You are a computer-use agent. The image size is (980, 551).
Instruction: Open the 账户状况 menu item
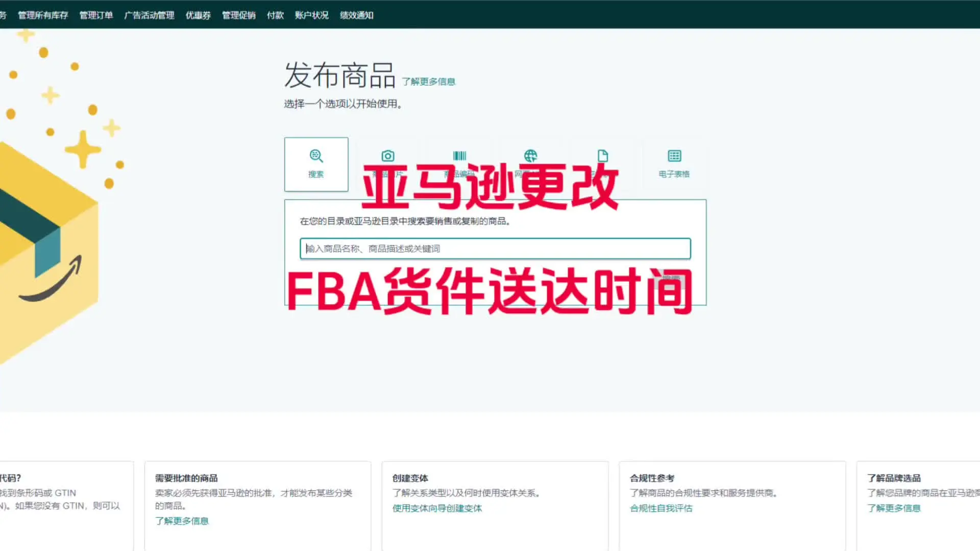click(x=311, y=15)
